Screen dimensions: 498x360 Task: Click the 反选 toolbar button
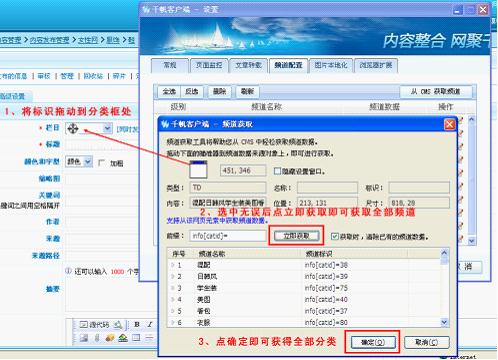click(192, 91)
